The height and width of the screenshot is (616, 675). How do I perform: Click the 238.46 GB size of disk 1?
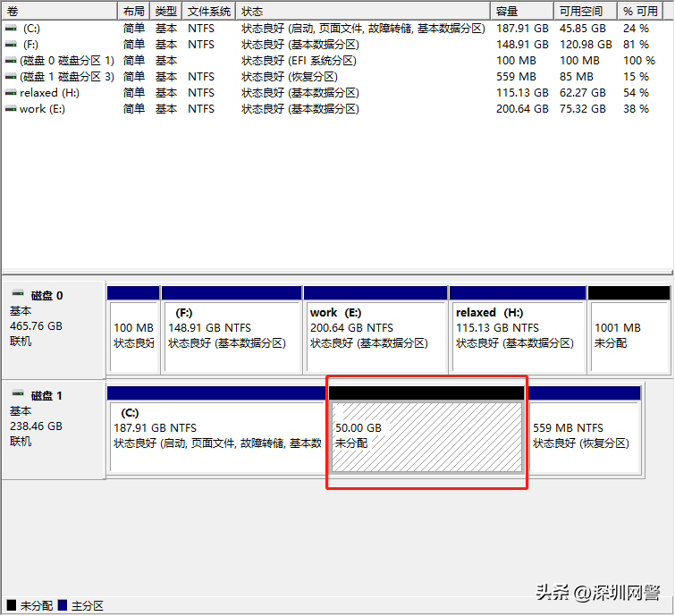point(36,426)
